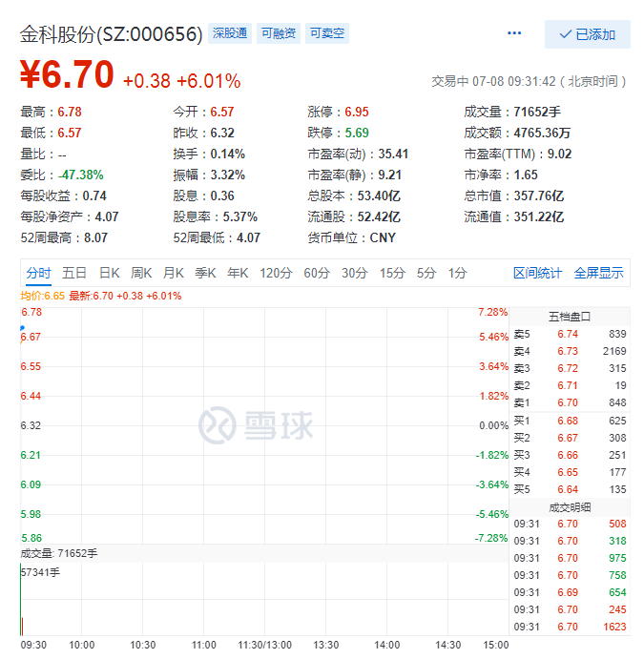The height and width of the screenshot is (659, 644).
Task: Select the 买5 row at 6.64
Action: 570,489
